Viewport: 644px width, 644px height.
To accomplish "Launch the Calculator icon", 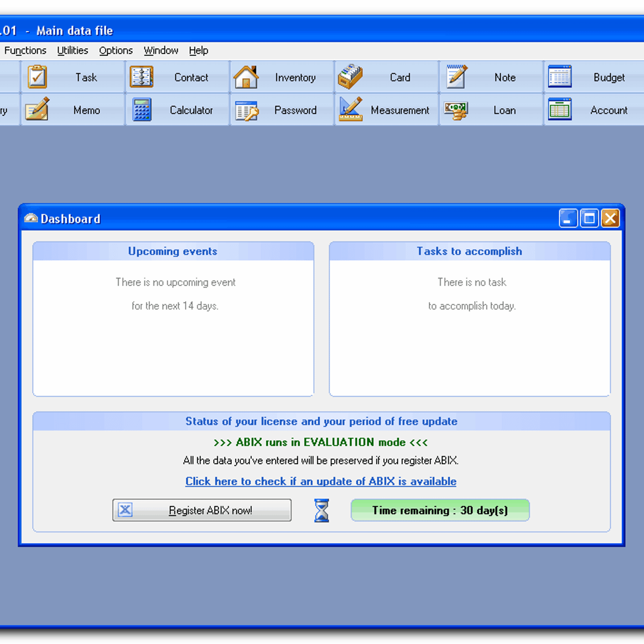I will (x=142, y=109).
